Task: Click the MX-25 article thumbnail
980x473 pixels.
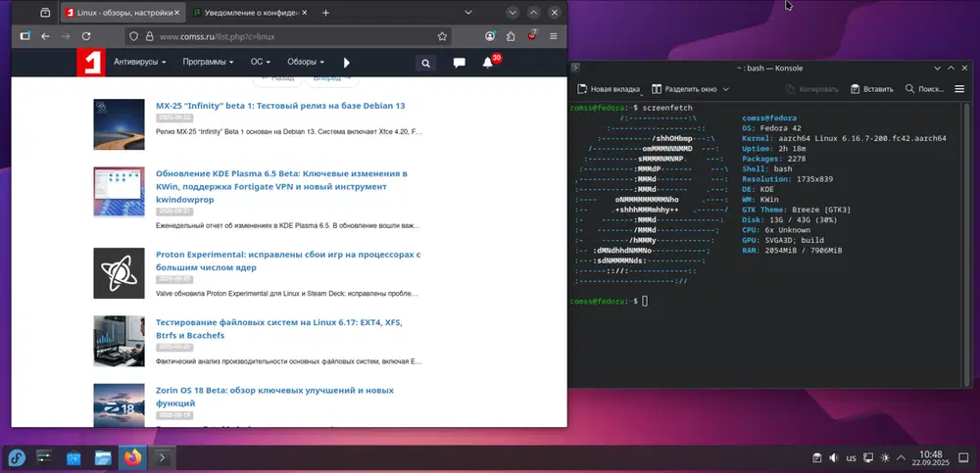Action: coord(119,124)
